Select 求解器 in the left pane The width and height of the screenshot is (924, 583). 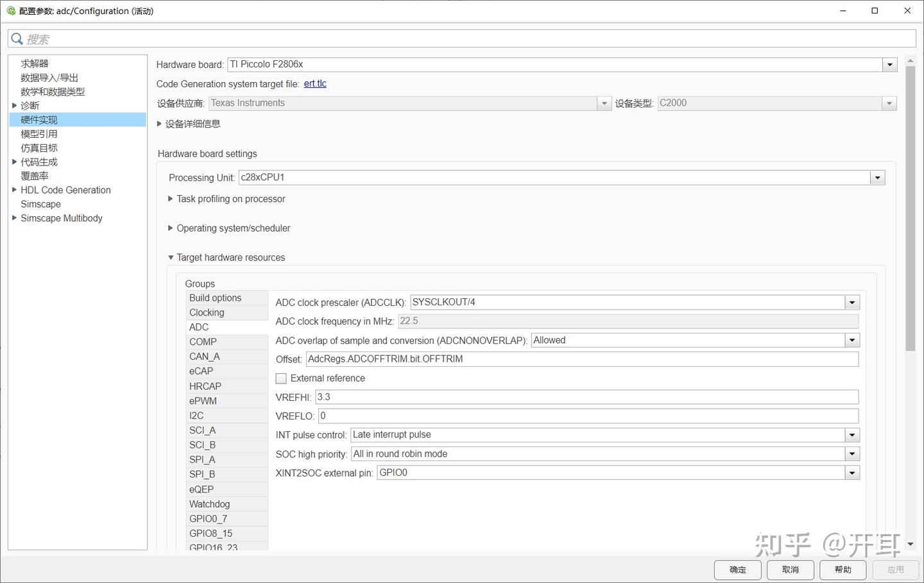click(x=33, y=63)
